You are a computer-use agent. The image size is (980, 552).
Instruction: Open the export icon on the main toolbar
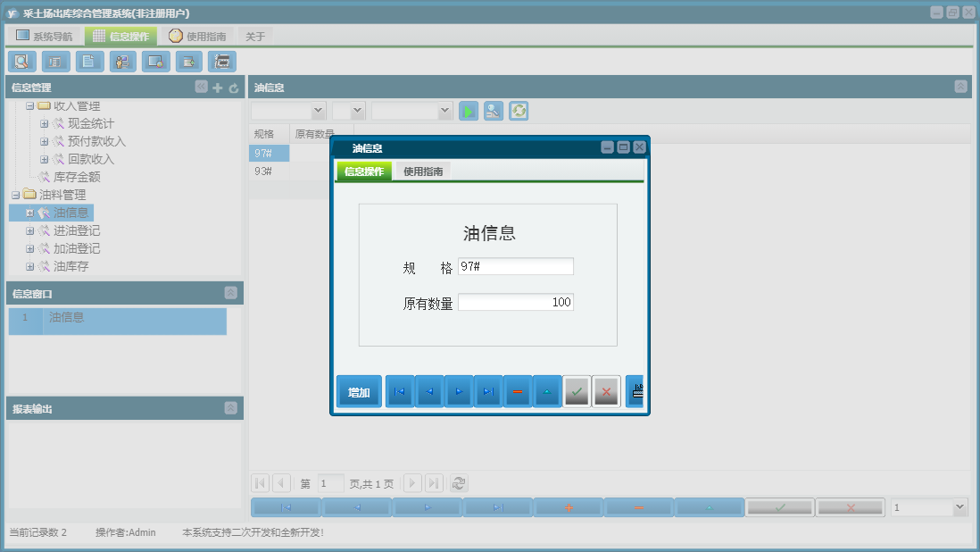(x=189, y=61)
